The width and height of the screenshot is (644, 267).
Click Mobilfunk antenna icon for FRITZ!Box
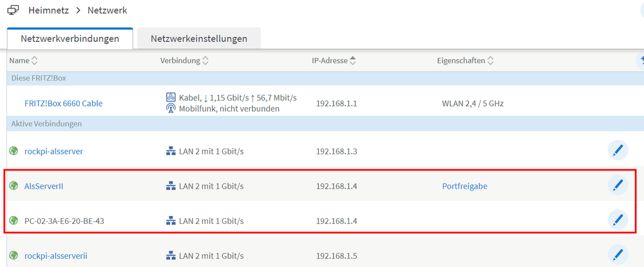(x=171, y=109)
